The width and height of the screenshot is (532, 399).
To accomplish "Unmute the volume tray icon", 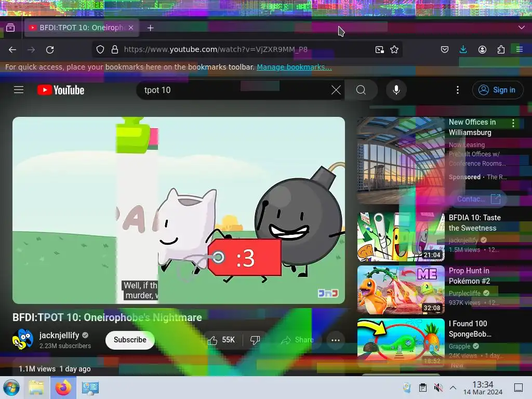I will pyautogui.click(x=438, y=388).
